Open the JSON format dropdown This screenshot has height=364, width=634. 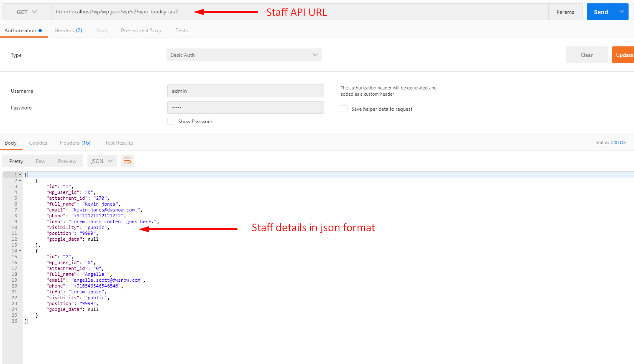tap(102, 161)
